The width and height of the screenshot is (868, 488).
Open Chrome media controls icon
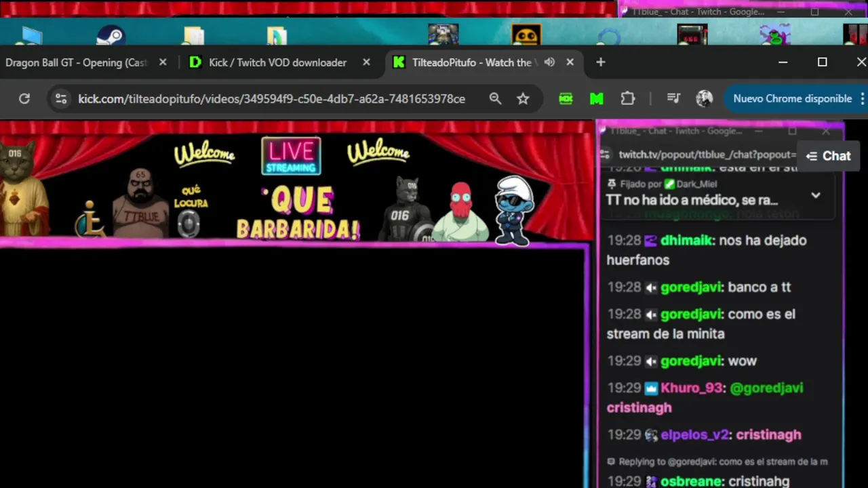coord(673,99)
